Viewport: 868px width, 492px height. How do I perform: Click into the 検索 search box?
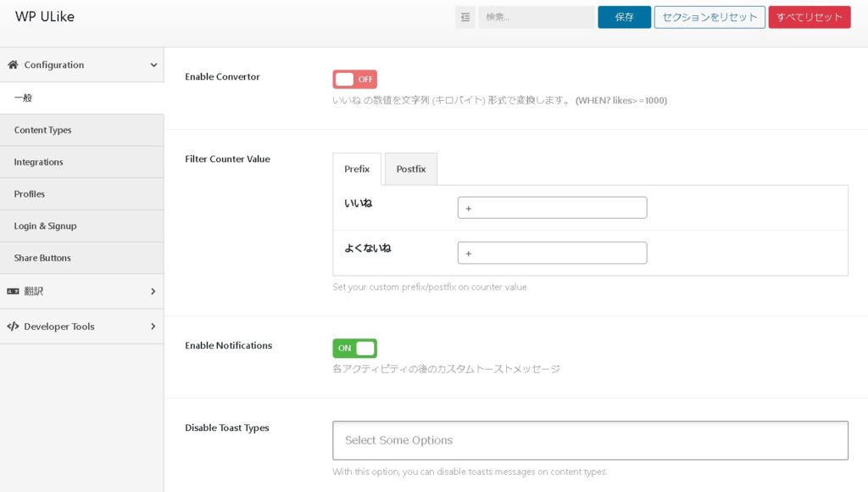tap(536, 17)
